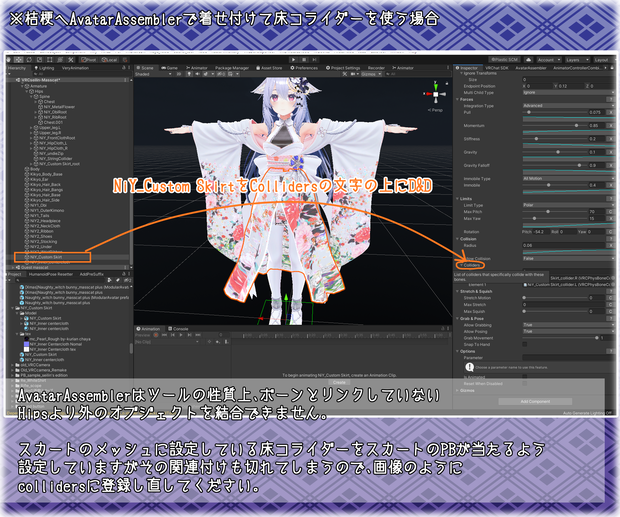Adjust the Momentum slider handle

tap(577, 125)
